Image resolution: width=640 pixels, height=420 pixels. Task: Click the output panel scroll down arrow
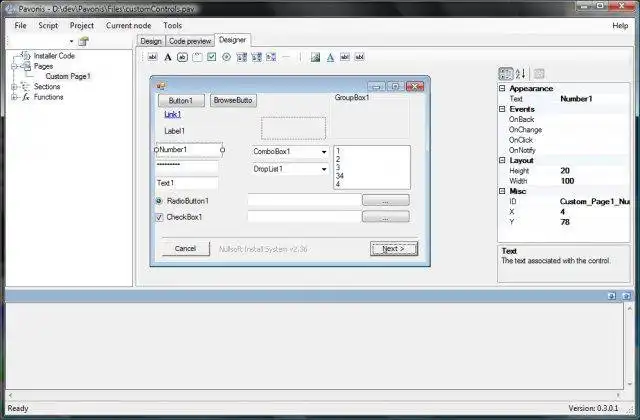click(x=629, y=384)
